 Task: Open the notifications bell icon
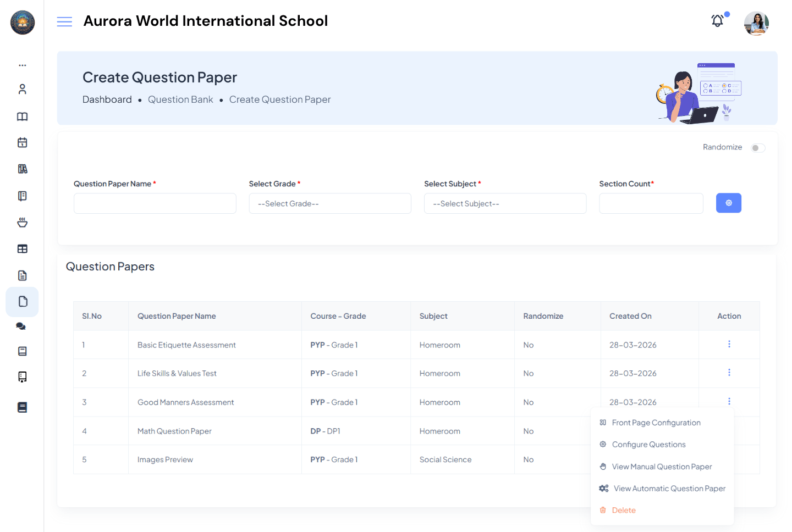point(717,20)
